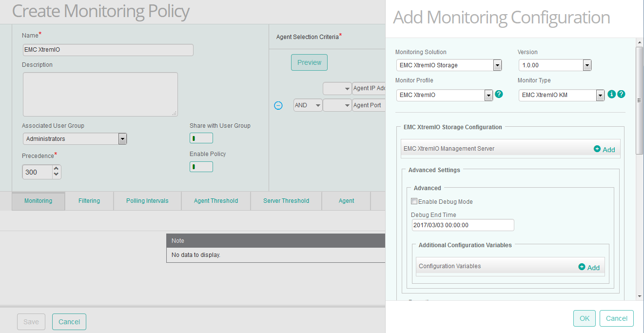Click the help icon beside Monitor Profile

click(499, 95)
